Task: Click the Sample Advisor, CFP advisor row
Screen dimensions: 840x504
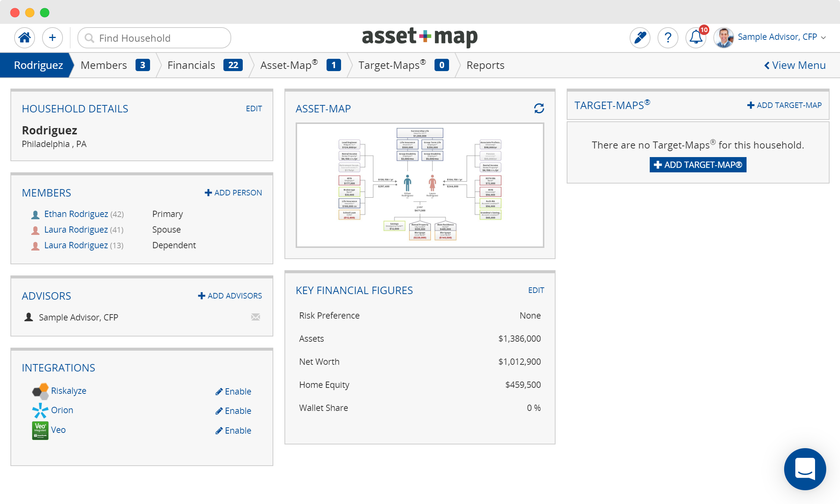Action: (142, 317)
